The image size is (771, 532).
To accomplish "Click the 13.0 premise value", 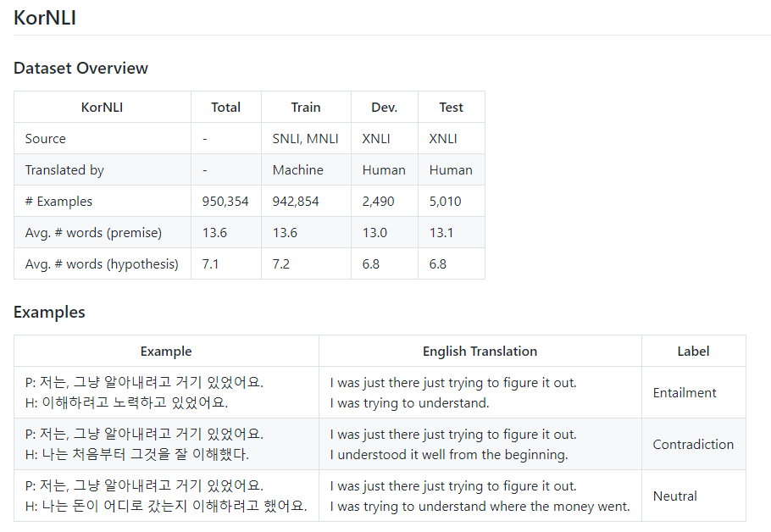I will point(374,233).
